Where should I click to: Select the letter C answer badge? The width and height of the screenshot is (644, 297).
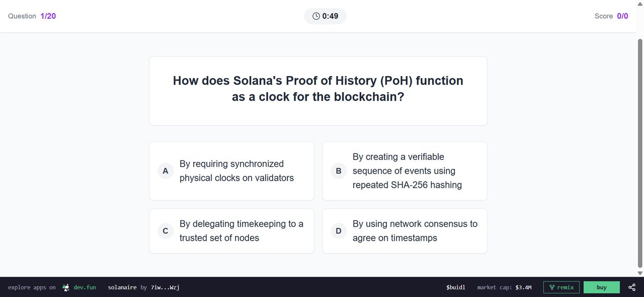165,231
